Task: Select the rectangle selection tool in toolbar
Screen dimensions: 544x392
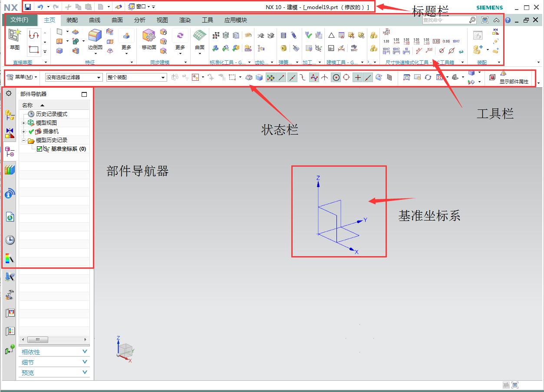Action: point(232,77)
